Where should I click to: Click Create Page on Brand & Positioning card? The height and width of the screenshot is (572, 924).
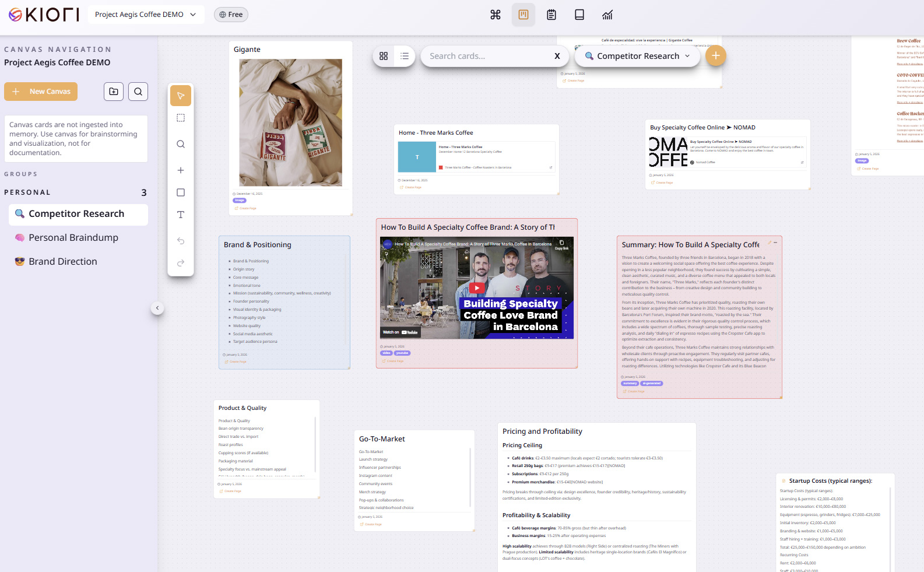coord(235,362)
